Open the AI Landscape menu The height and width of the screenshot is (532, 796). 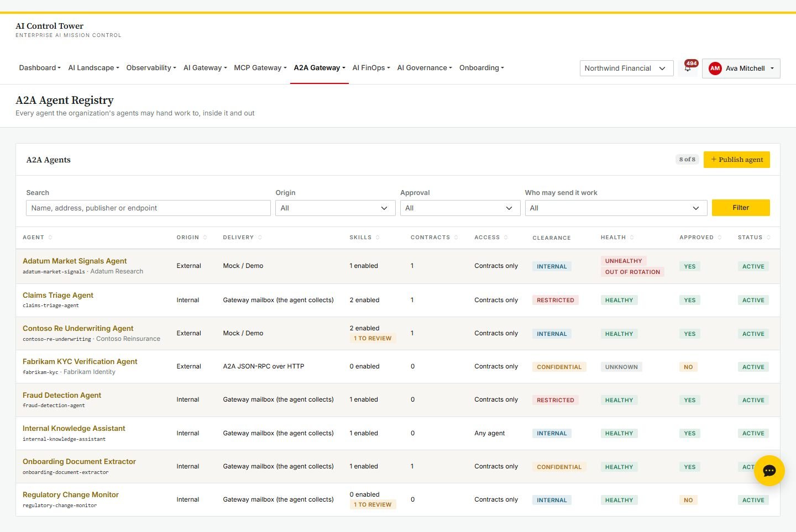[x=93, y=68]
